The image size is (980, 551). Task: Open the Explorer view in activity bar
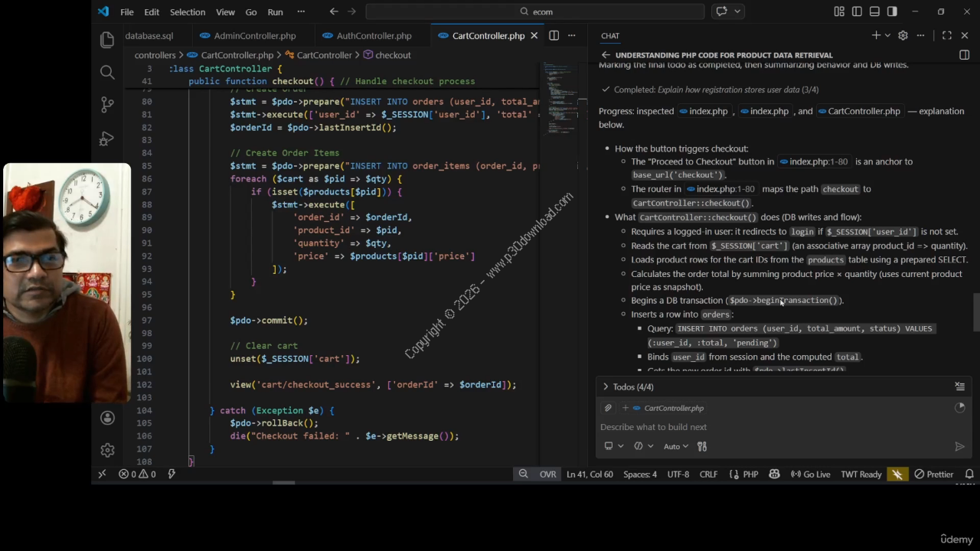(x=107, y=39)
